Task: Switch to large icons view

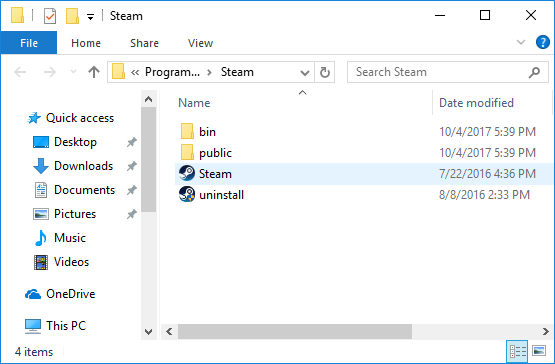Action: click(x=539, y=351)
